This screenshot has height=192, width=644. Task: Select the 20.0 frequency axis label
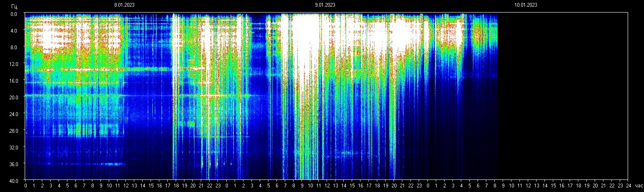click(x=13, y=97)
